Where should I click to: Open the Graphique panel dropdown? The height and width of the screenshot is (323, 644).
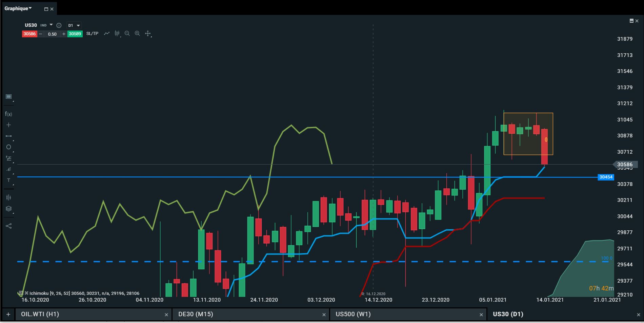18,8
